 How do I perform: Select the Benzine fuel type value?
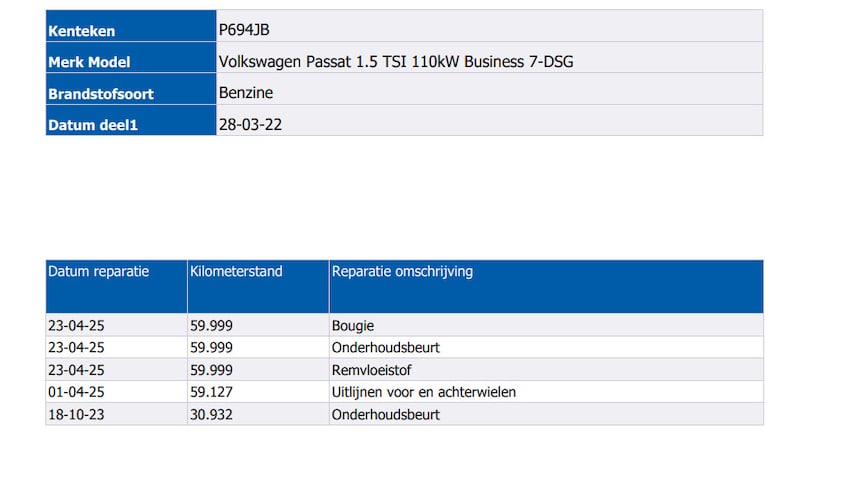(246, 93)
